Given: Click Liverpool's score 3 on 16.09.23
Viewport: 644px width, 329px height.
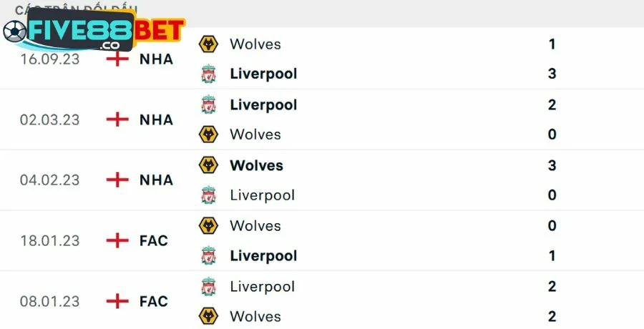Looking at the screenshot, I should pyautogui.click(x=552, y=74).
